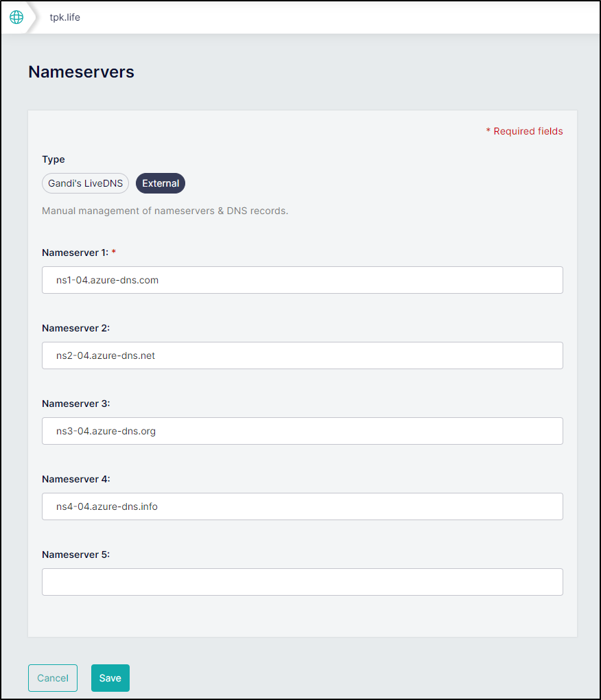The image size is (601, 700).
Task: Click the Nameserver 1 input field
Action: [303, 281]
